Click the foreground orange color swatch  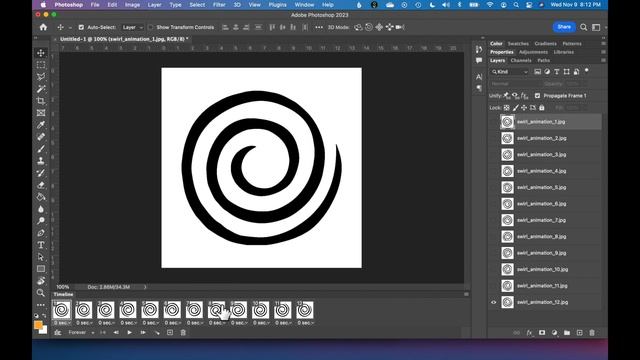[38, 325]
